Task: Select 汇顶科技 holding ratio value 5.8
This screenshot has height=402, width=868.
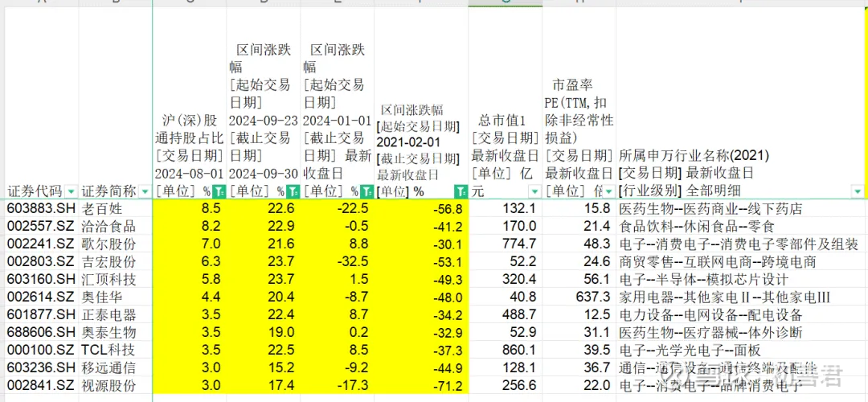Action: click(212, 280)
